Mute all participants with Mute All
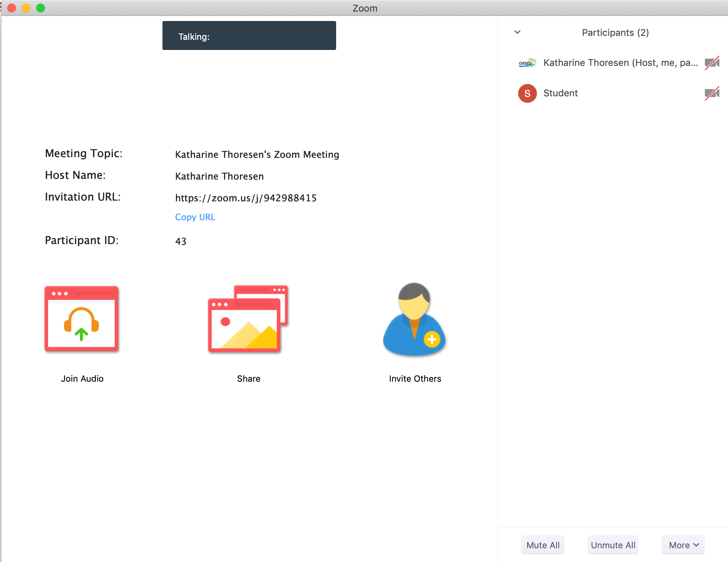 [543, 545]
